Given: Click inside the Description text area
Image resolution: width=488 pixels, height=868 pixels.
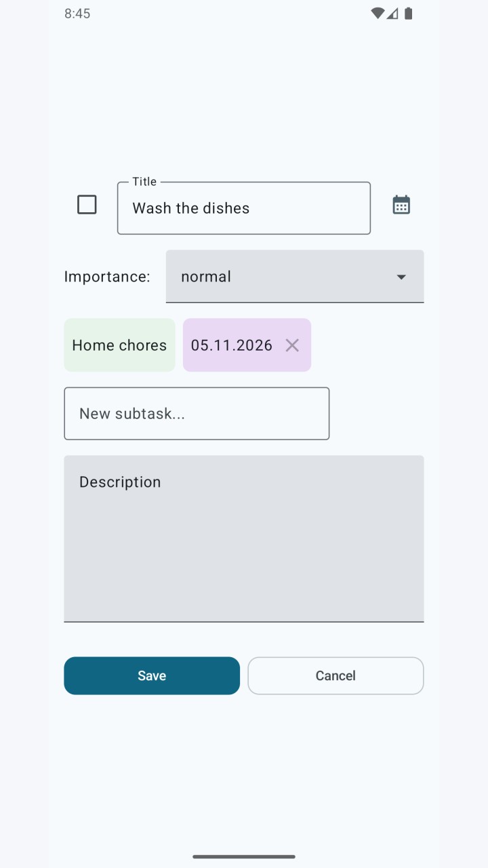Looking at the screenshot, I should (244, 538).
